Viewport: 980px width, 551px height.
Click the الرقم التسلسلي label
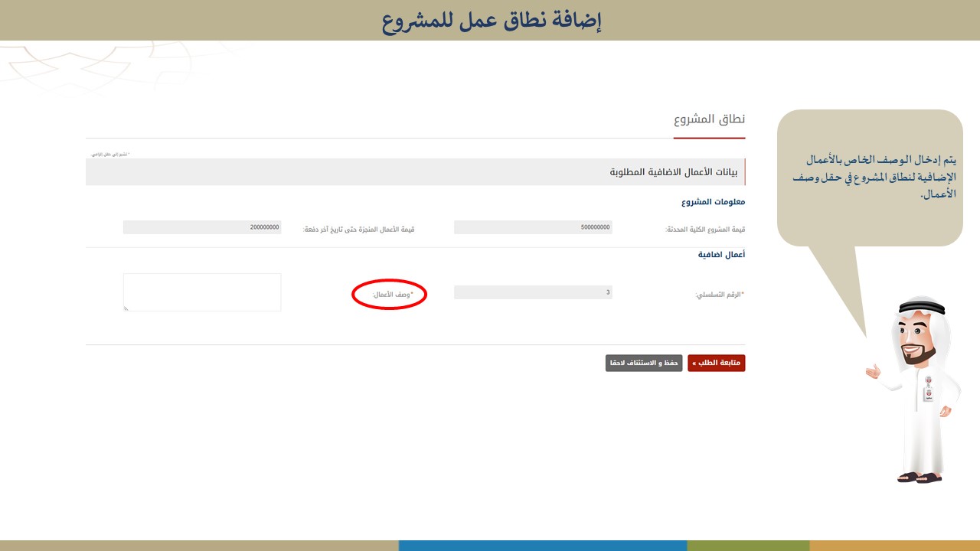tap(719, 295)
